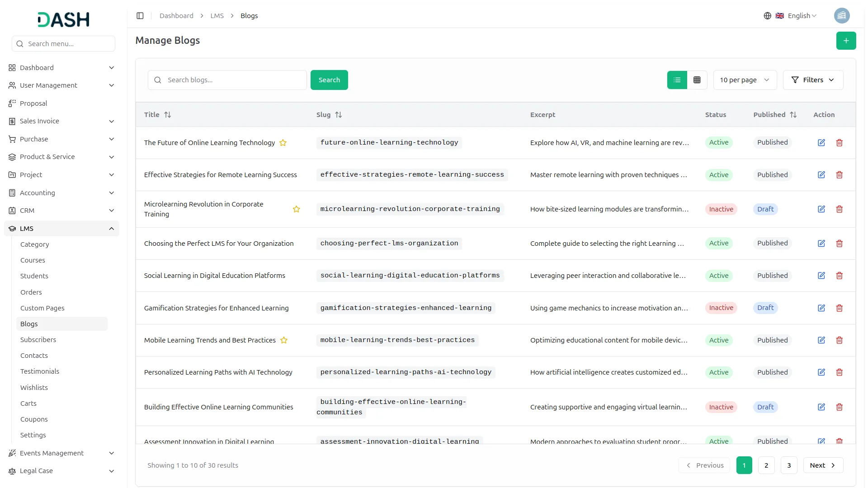Edit The Future of Online Learning Technology blog
The image size is (868, 488).
[x=821, y=143]
